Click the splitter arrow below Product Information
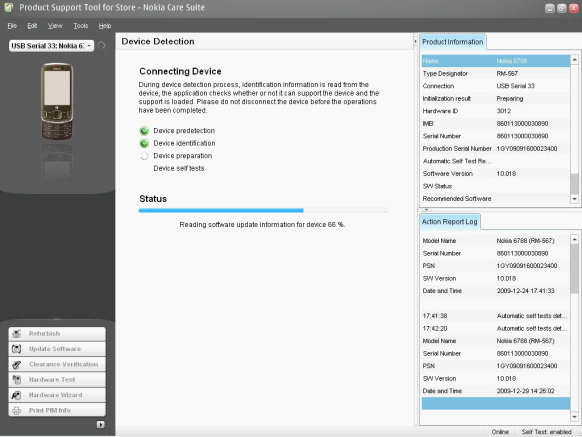The height and width of the screenshot is (437, 582). click(426, 210)
